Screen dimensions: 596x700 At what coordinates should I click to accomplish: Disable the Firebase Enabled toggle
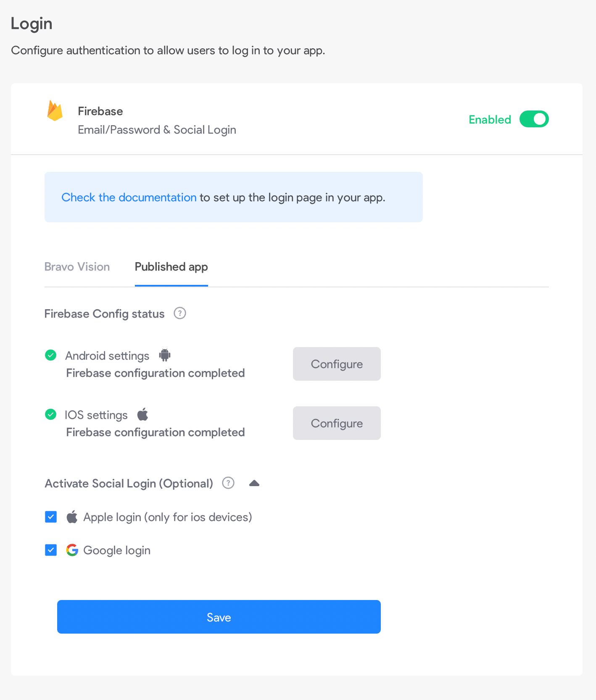534,119
